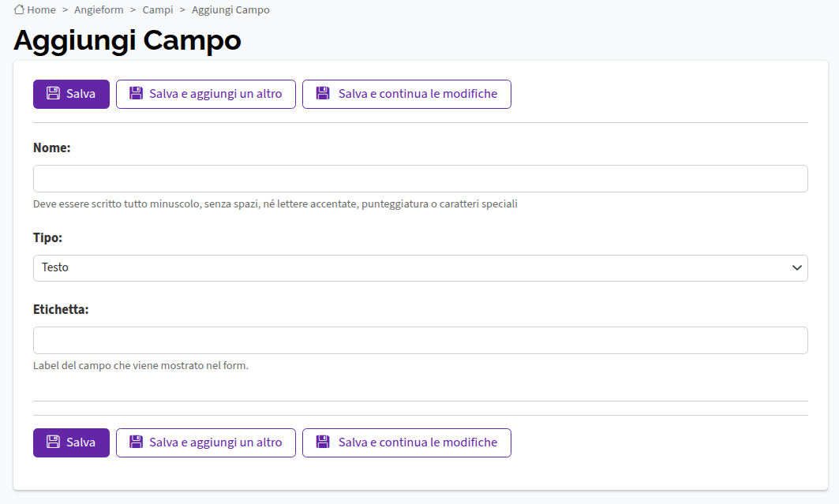Click the disk icon on top Salva e aggiungi
The width and height of the screenshot is (839, 504).
(136, 94)
